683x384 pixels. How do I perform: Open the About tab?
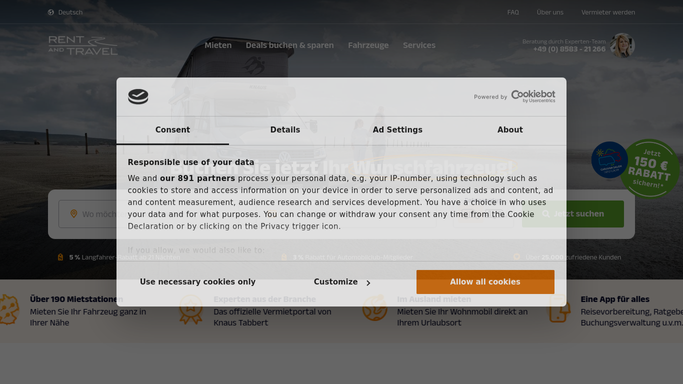(x=510, y=130)
